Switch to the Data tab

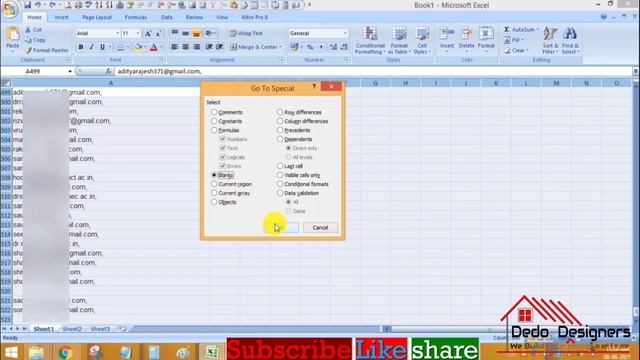(x=167, y=18)
